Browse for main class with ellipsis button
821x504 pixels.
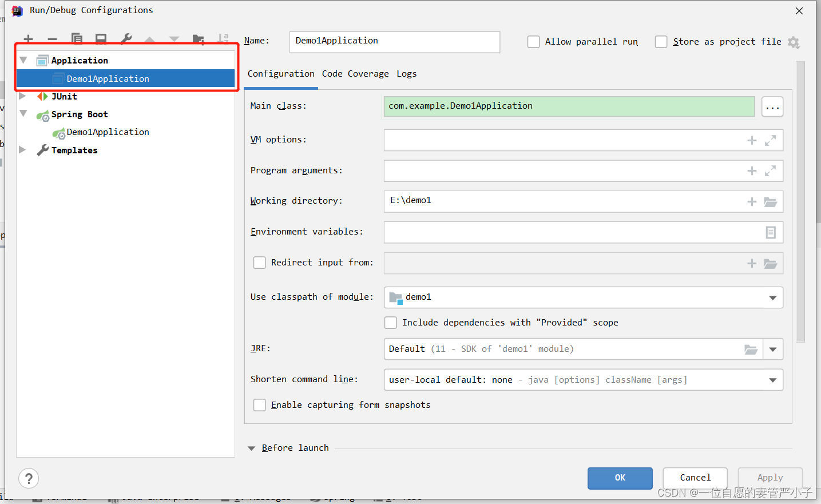pos(772,106)
